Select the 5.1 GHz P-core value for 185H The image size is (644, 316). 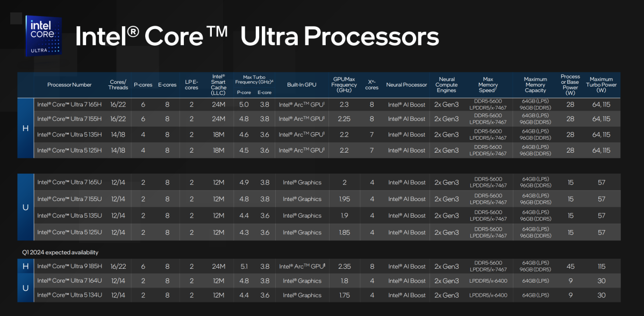(x=244, y=266)
